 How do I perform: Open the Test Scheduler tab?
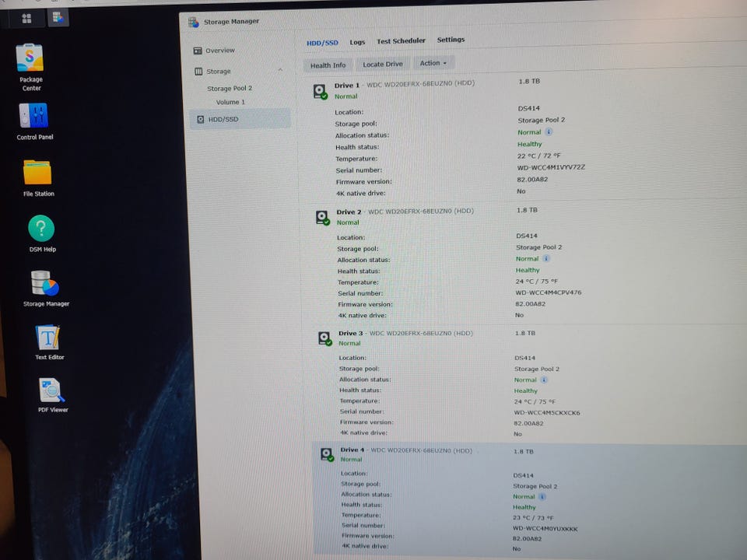[x=401, y=41]
